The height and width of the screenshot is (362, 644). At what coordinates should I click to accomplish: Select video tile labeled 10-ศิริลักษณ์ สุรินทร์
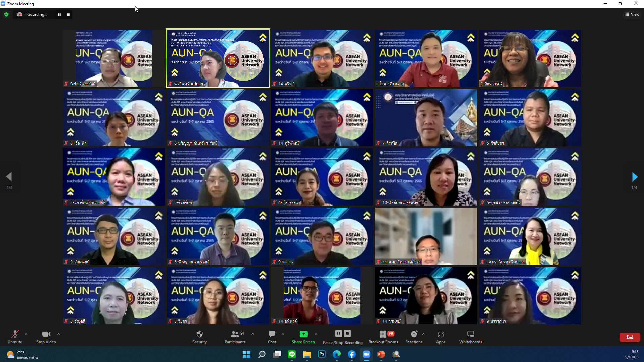[x=426, y=177]
